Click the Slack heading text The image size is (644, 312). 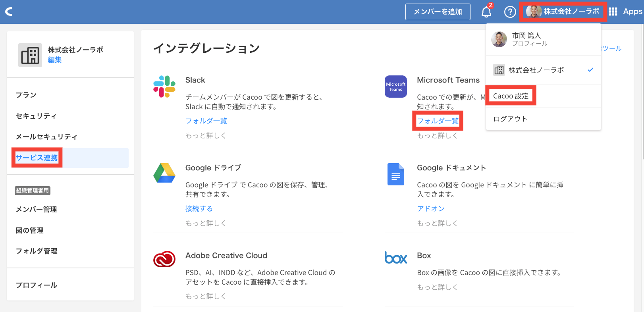tap(195, 80)
